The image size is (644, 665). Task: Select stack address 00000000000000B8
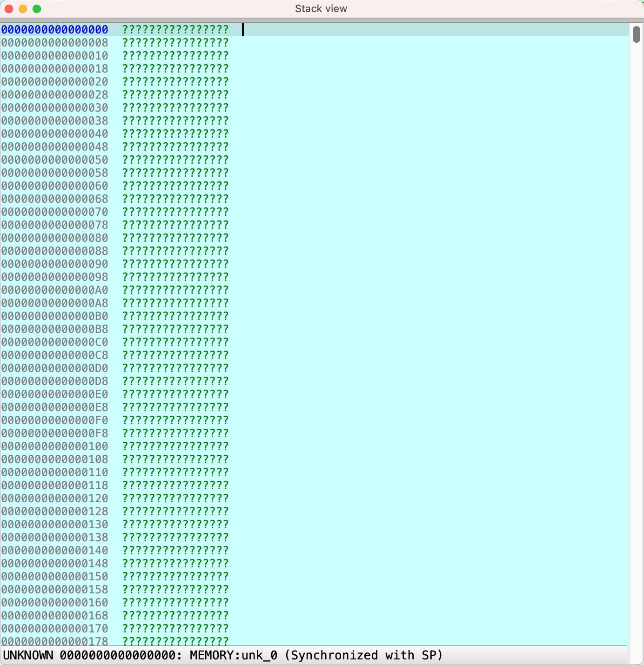point(55,329)
